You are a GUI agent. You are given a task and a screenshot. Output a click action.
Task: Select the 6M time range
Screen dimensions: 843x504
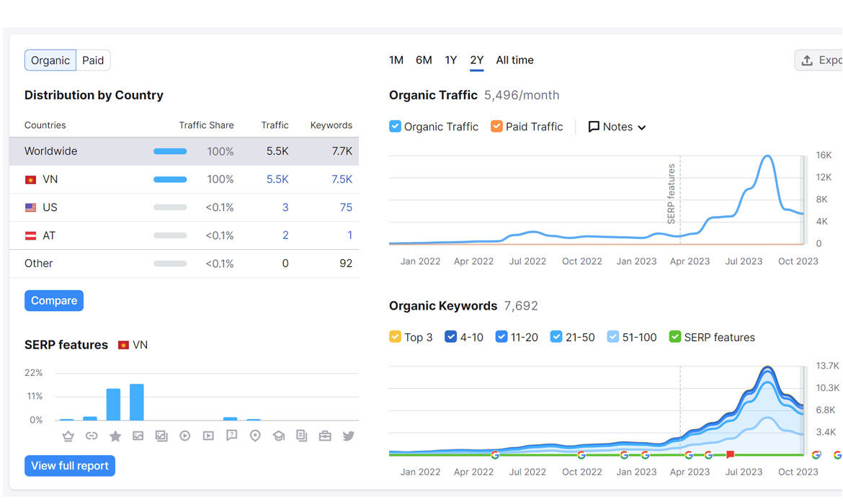pyautogui.click(x=424, y=60)
